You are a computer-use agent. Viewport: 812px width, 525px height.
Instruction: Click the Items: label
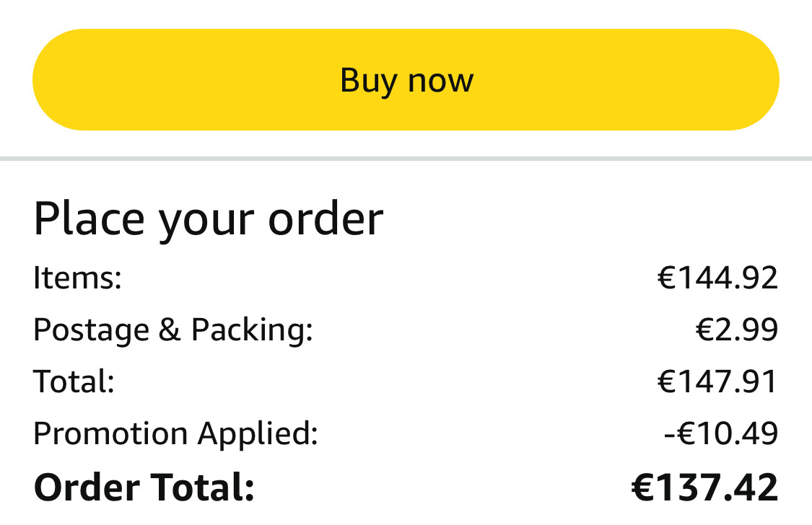pyautogui.click(x=77, y=278)
